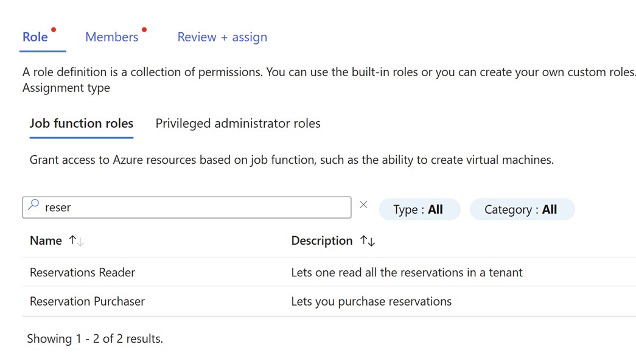This screenshot has height=364, width=636.
Task: Click the magnifier icon in the search box
Action: [x=34, y=206]
